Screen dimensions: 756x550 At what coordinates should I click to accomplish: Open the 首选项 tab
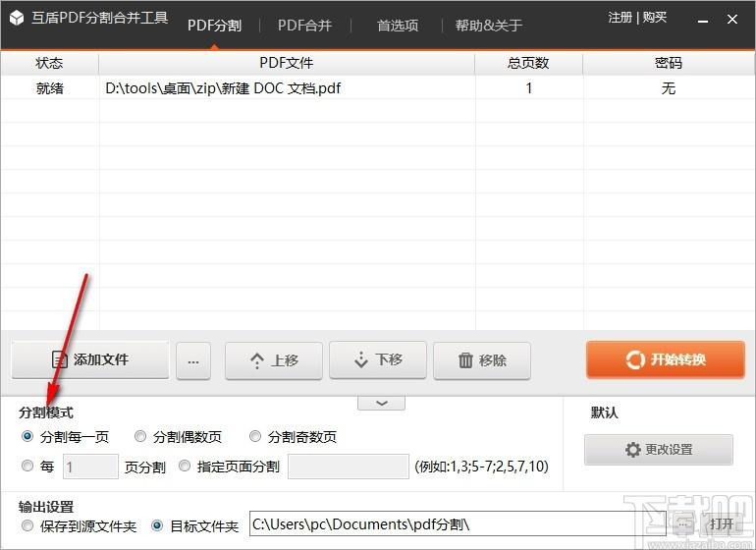(398, 26)
